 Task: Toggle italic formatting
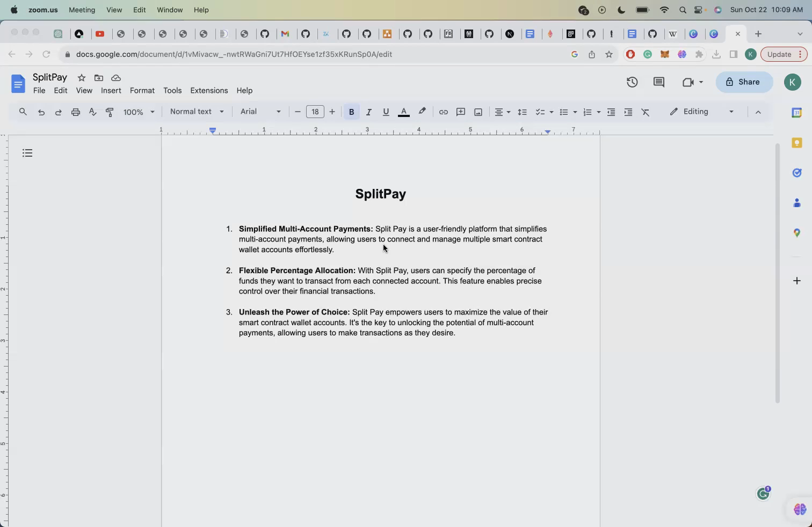[368, 112]
